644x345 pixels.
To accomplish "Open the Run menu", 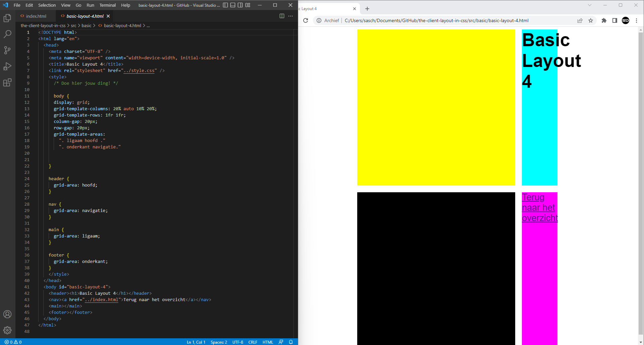I will pos(90,5).
